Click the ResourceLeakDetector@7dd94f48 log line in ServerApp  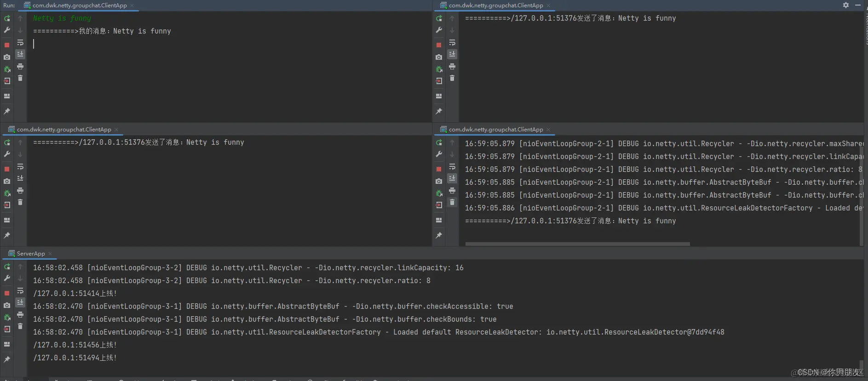coord(379,332)
